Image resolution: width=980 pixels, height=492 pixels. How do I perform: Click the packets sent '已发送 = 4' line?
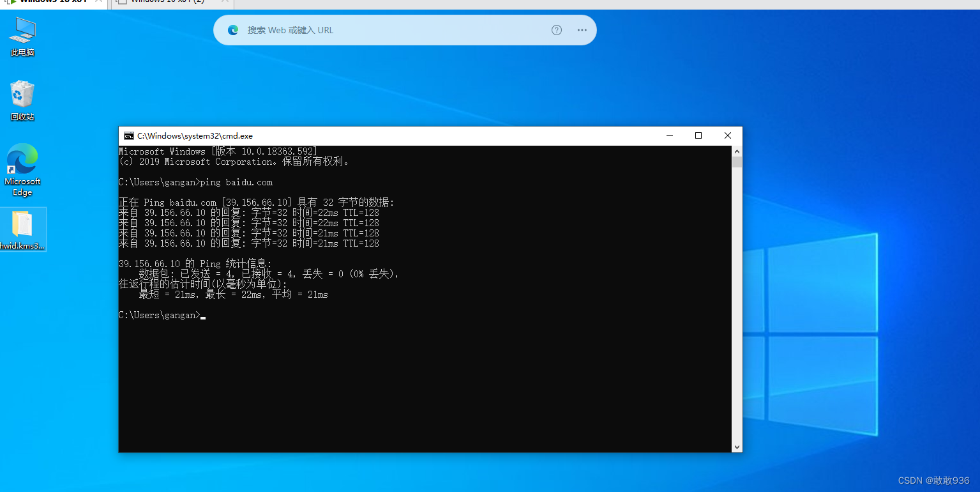[269, 274]
